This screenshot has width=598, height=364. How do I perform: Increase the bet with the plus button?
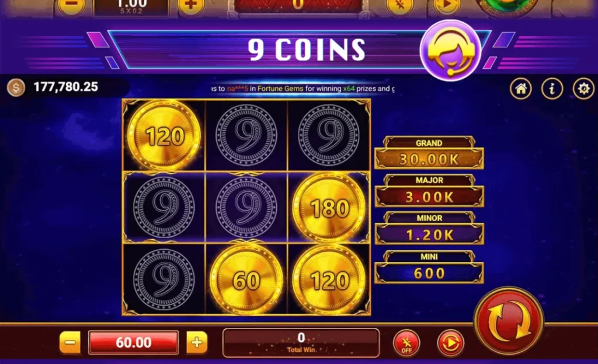click(x=197, y=342)
